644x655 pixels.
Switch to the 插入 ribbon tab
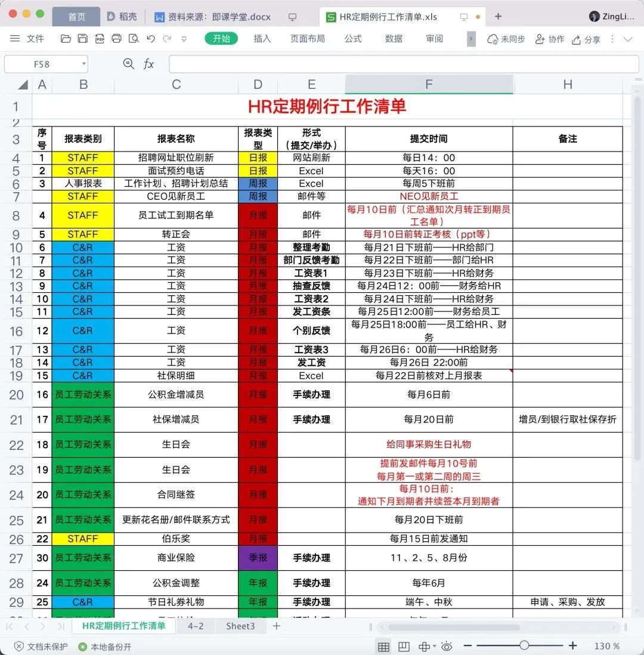[x=262, y=39]
